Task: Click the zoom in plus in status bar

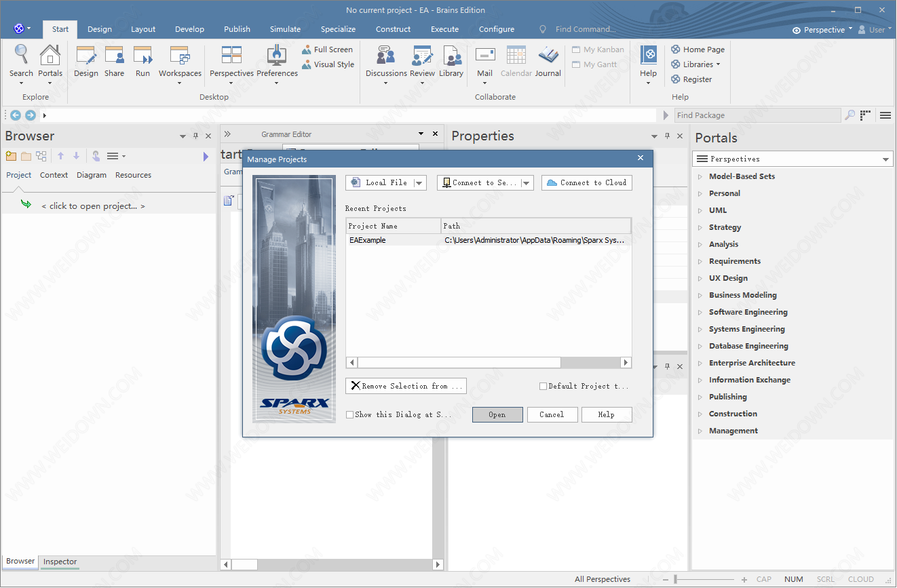Action: (x=744, y=580)
